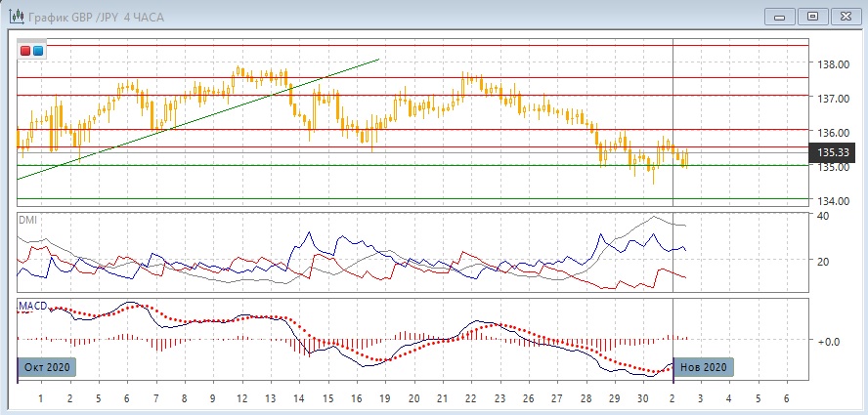Image resolution: width=868 pixels, height=415 pixels.
Task: Minimize the GBP/JPY chart window
Action: point(779,17)
